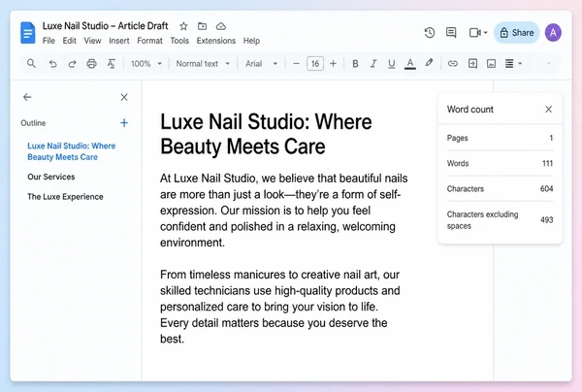
Task: Click the search menus magnifier icon
Action: pyautogui.click(x=32, y=63)
